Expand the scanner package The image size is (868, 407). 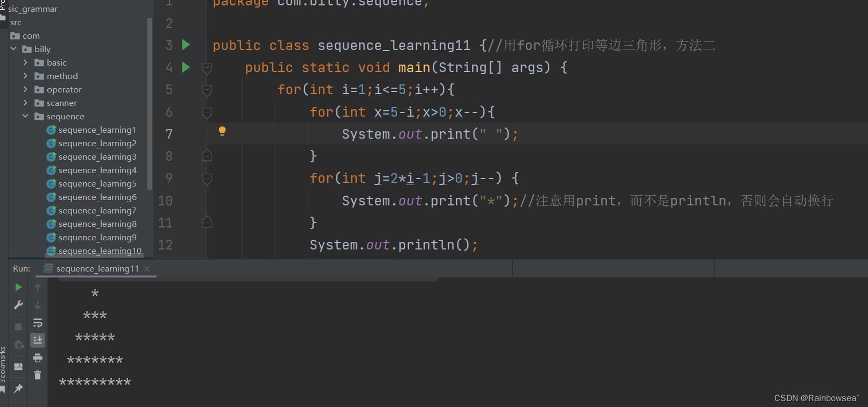[x=25, y=103]
